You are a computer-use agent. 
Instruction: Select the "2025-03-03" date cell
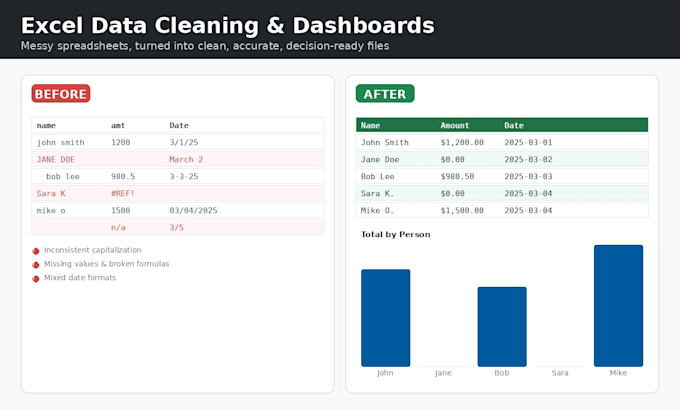click(x=528, y=177)
